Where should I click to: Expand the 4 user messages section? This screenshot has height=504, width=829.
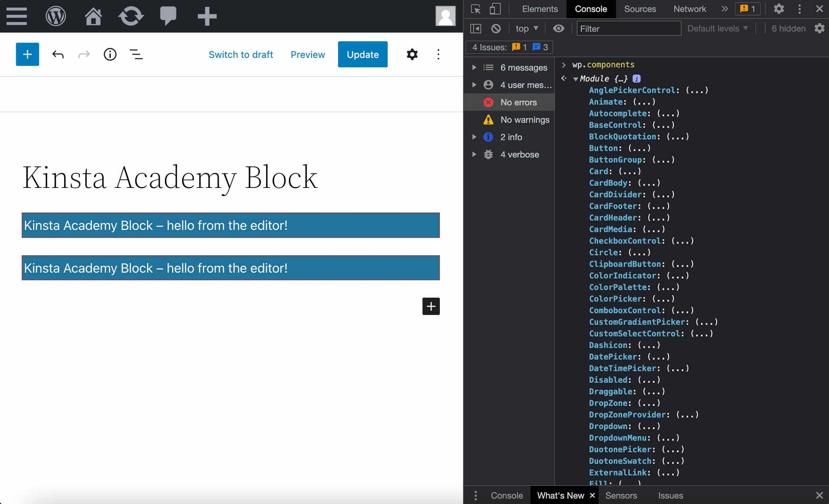click(x=474, y=85)
